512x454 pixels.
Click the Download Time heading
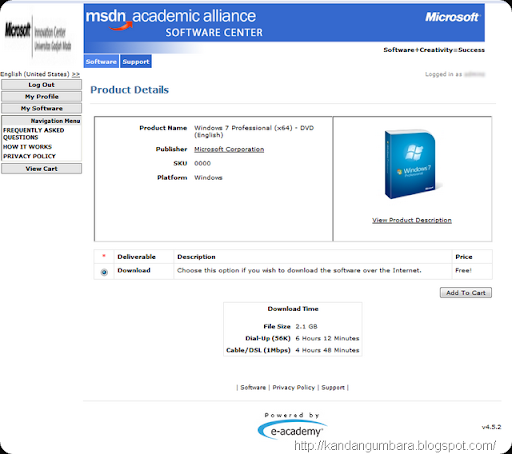pos(293,309)
